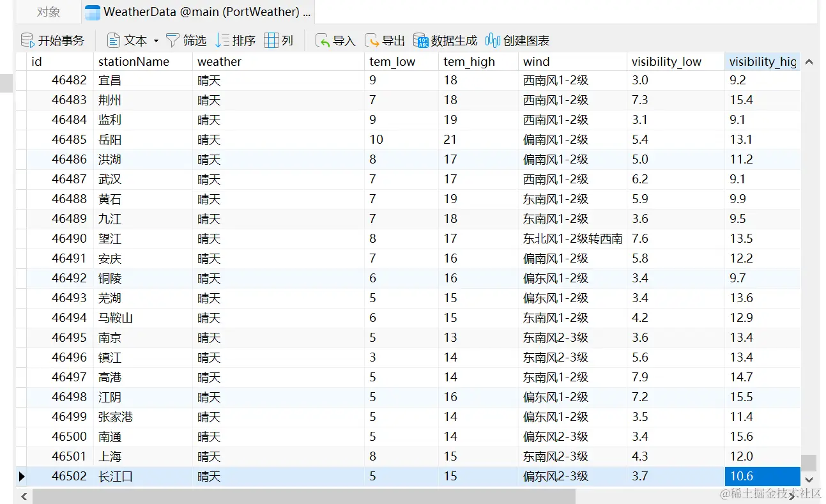Viewport: 826px width, 504px height.
Task: Click the current-row arrow marker at row 46502
Action: tap(22, 476)
